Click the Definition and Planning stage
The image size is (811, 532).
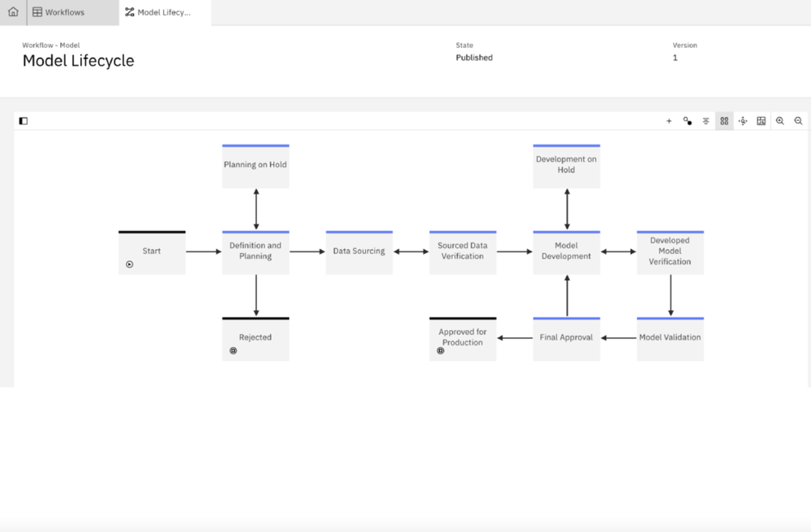click(x=255, y=252)
